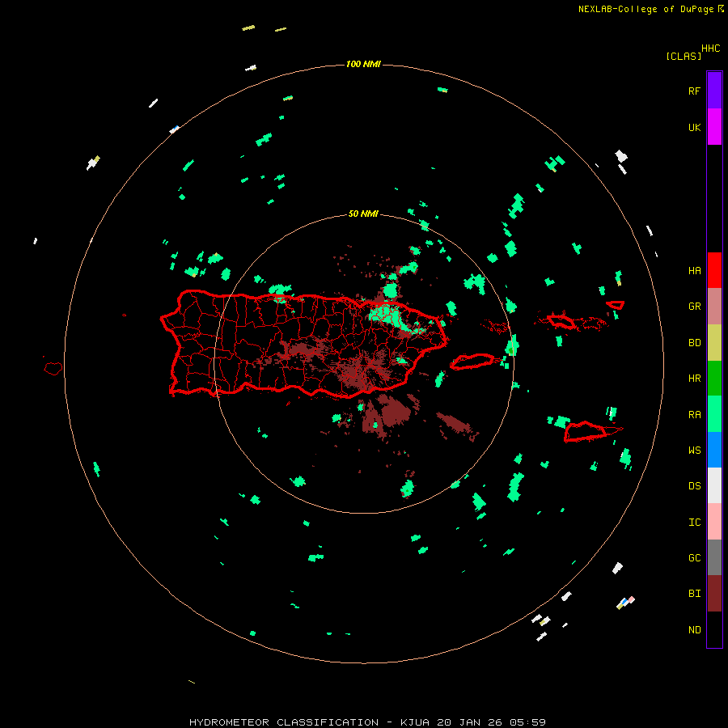Click the ND black legend swatch
Viewport: 728px width, 728px height.
click(714, 629)
